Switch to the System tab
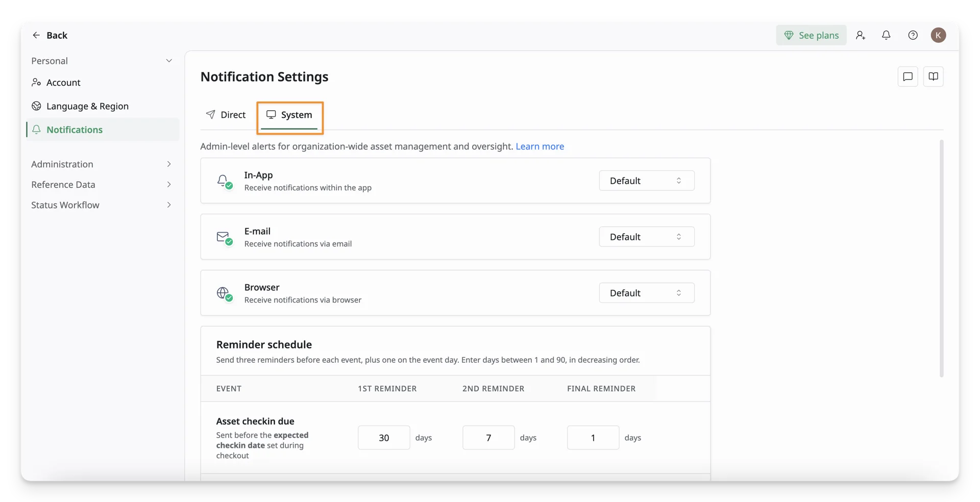 pyautogui.click(x=289, y=115)
